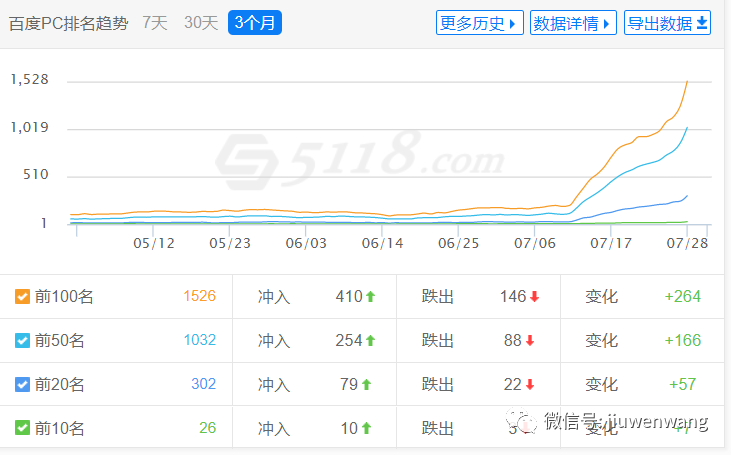This screenshot has width=731, height=455.
Task: Click the download icon on 导出数据
Action: coord(702,23)
